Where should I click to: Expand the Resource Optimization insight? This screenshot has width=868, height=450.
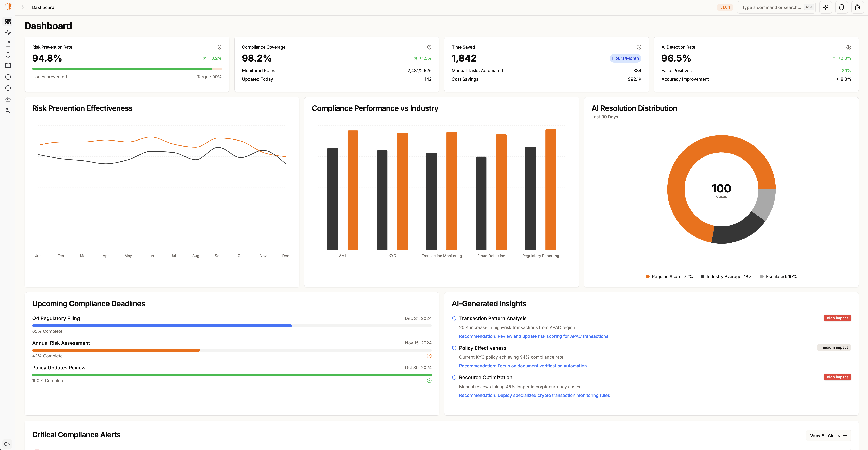pos(486,377)
